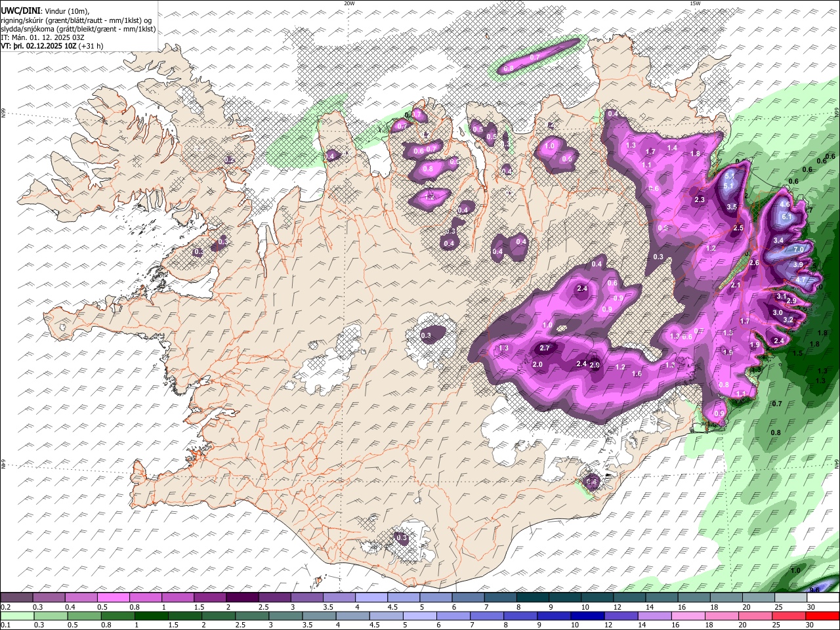Click the 2.0 value on the map

pos(537,365)
